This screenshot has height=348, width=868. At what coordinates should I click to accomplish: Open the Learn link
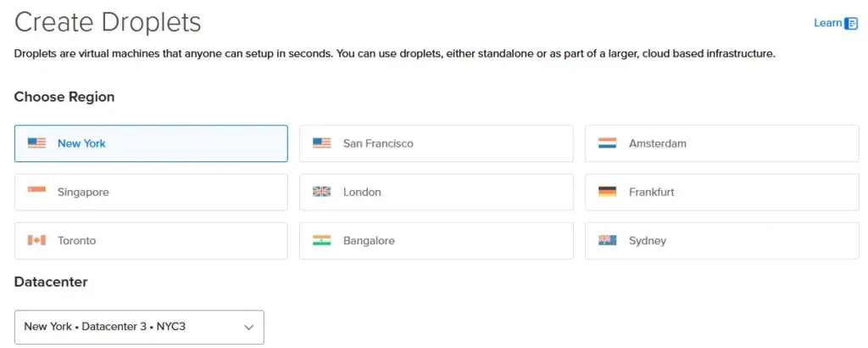(x=827, y=23)
